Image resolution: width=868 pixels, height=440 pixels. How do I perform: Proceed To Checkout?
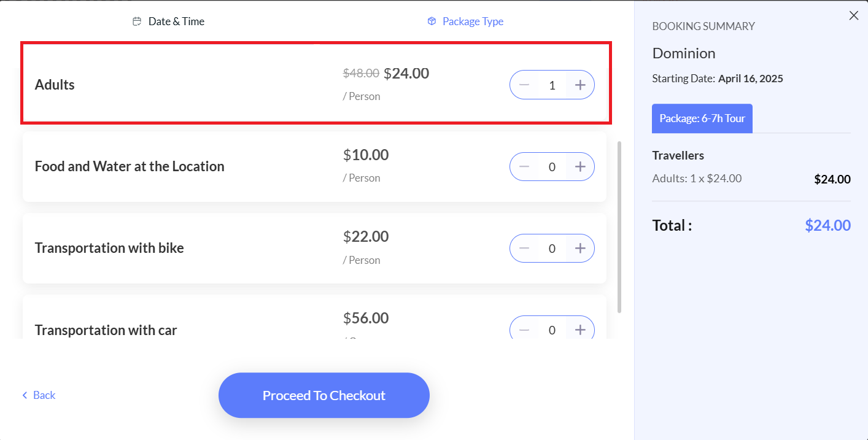pos(324,395)
